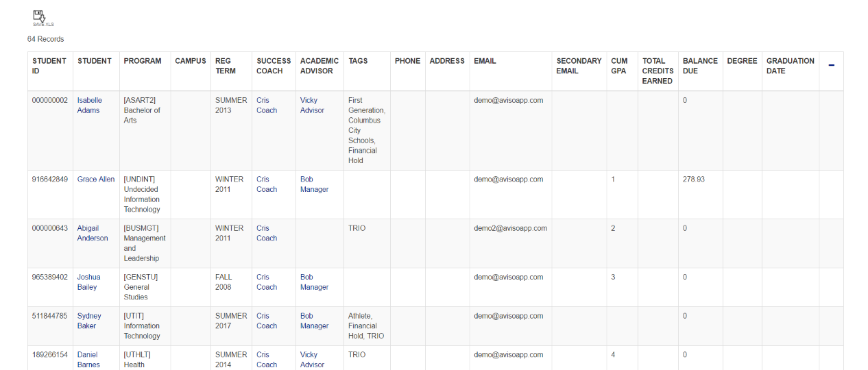
Task: Open Cris Coach link in Abigail Anderson row
Action: pos(267,234)
